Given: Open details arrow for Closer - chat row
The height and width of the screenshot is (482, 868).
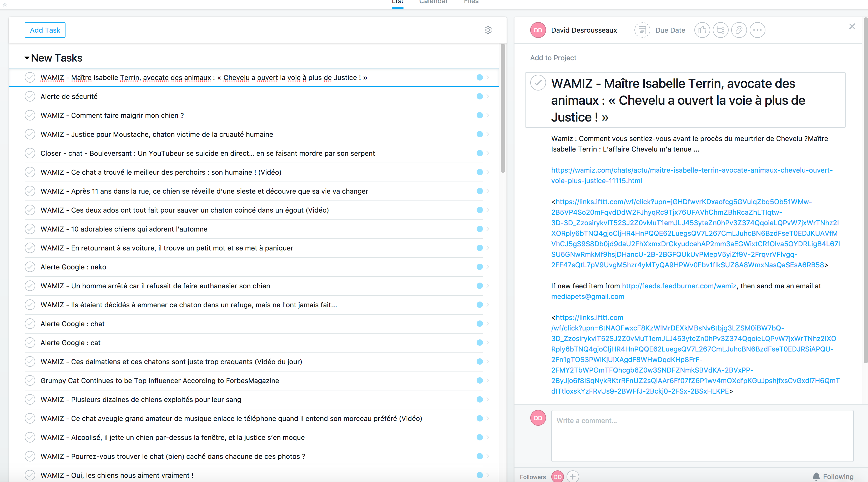Looking at the screenshot, I should click(488, 153).
